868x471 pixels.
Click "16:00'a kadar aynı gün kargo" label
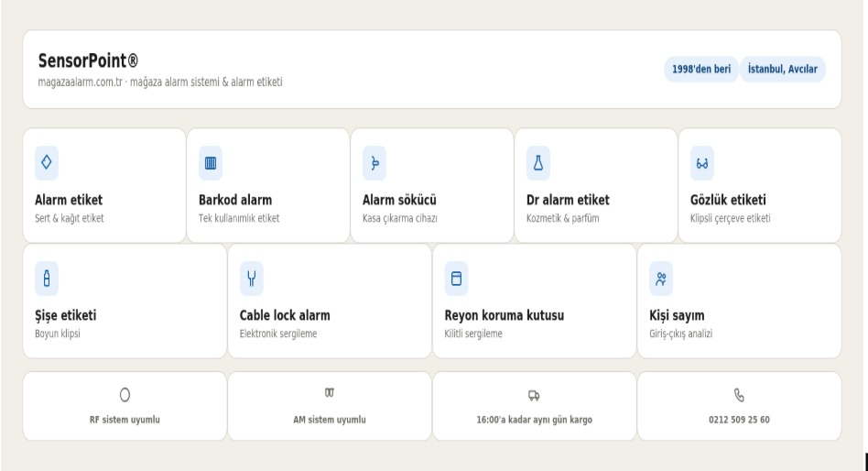point(534,420)
